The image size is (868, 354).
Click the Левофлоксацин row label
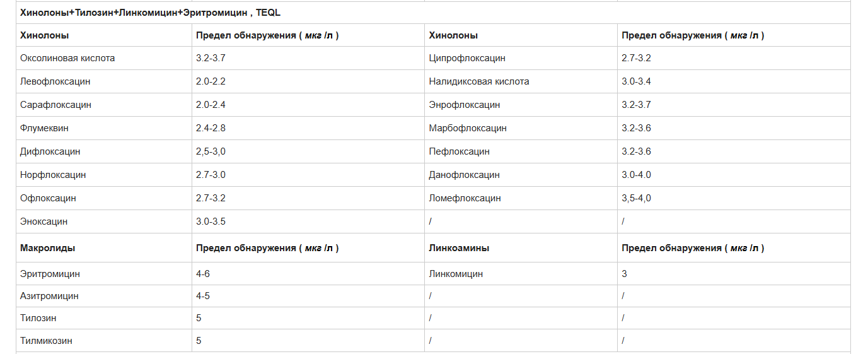pyautogui.click(x=55, y=81)
